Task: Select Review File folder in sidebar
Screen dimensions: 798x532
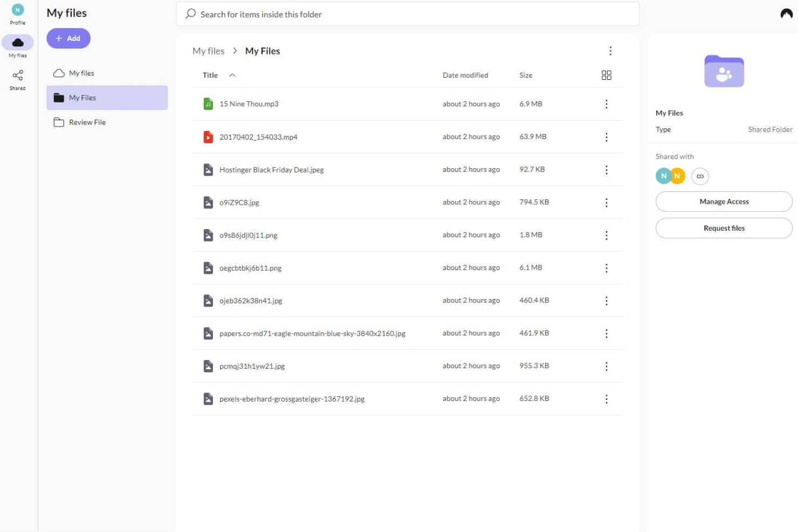Action: click(x=87, y=122)
